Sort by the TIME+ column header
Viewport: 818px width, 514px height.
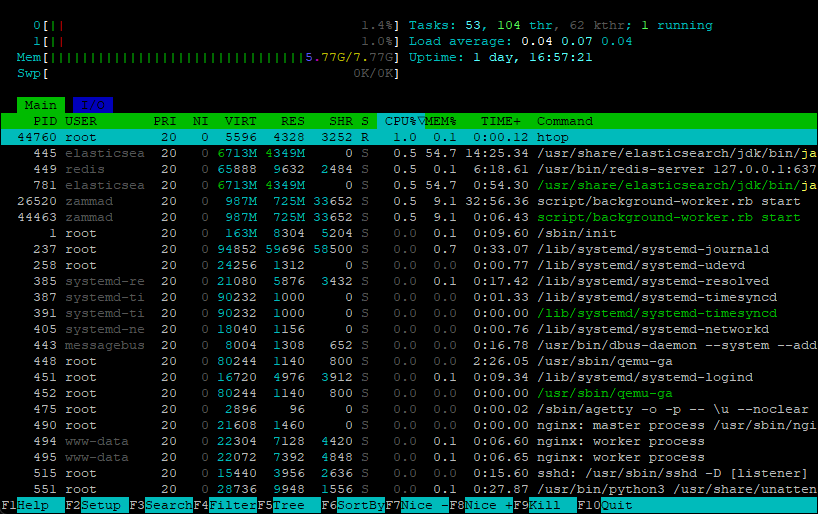[501, 121]
